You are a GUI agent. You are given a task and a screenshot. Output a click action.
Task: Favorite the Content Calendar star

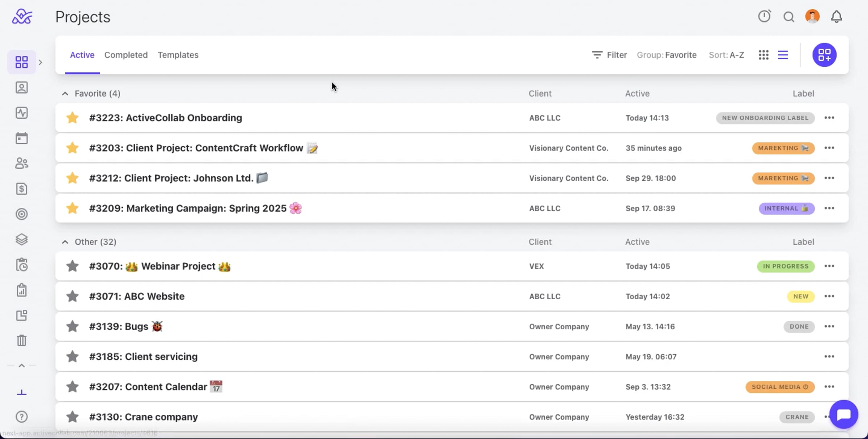[72, 387]
